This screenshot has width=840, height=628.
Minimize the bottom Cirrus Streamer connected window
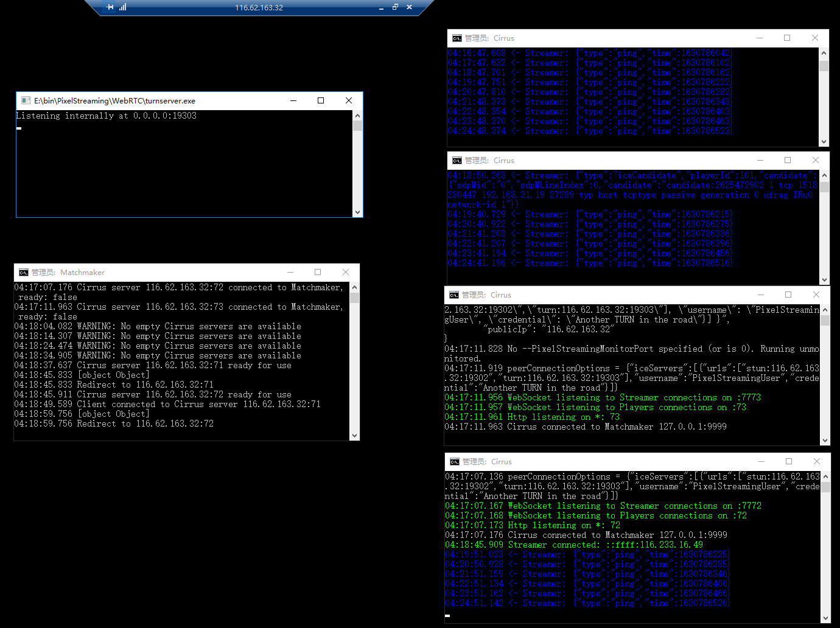click(x=761, y=461)
